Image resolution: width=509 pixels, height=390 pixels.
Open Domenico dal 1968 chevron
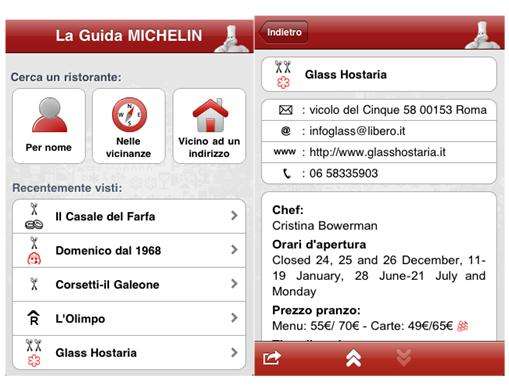pyautogui.click(x=234, y=250)
